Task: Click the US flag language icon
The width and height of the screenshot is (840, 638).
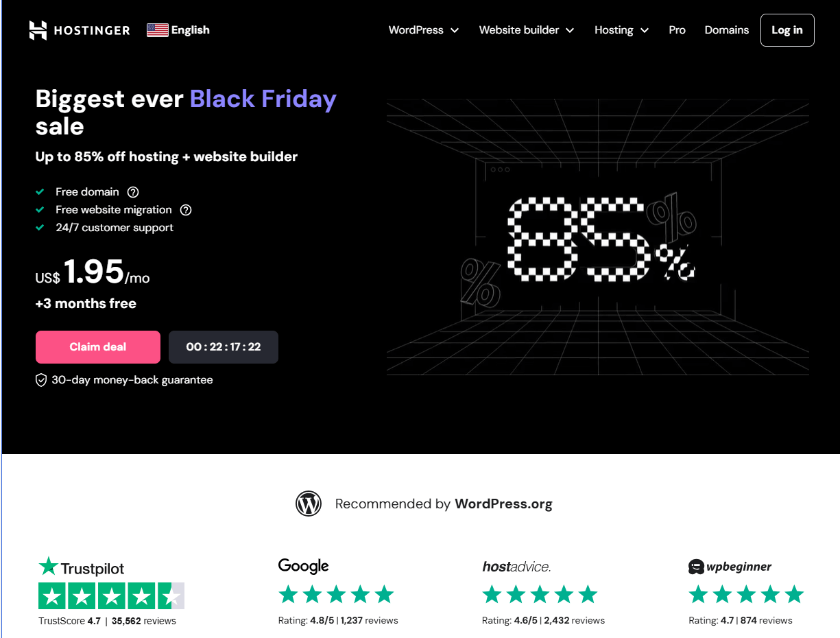Action: (158, 30)
